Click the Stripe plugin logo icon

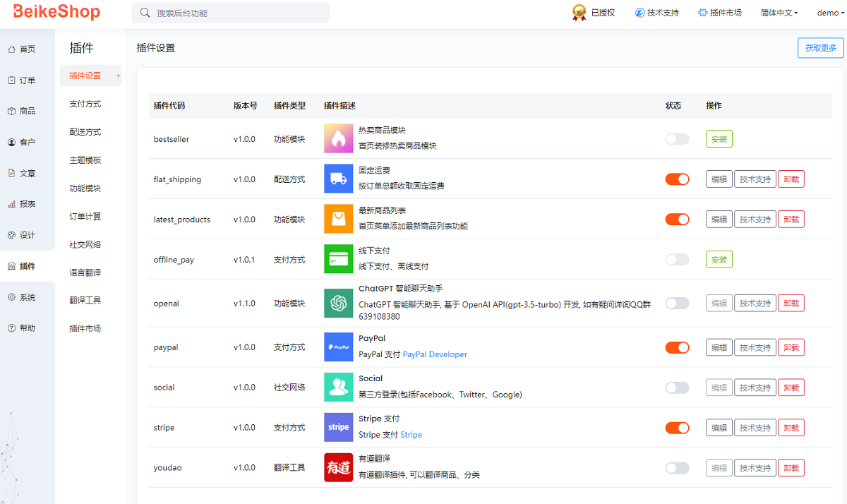[x=338, y=428]
